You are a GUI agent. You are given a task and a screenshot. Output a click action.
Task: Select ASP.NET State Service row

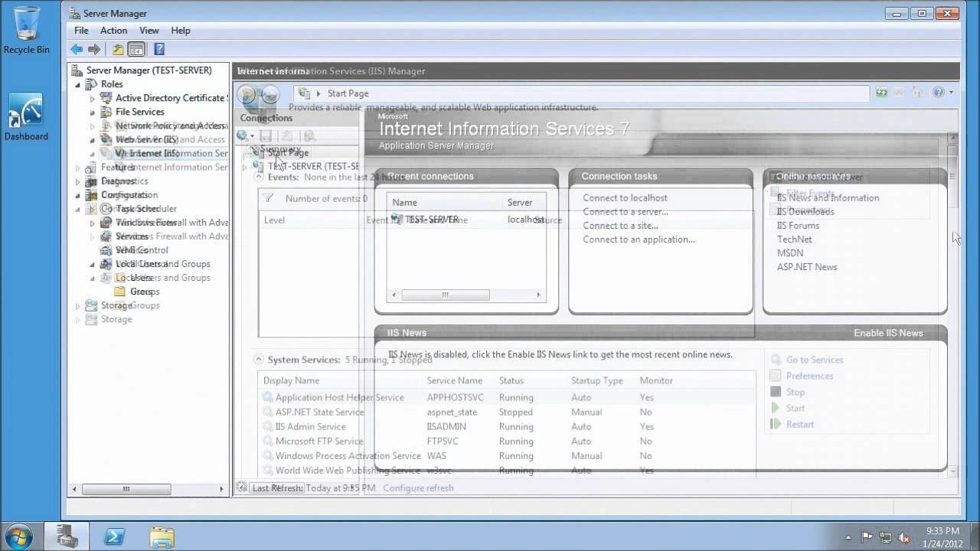point(506,412)
